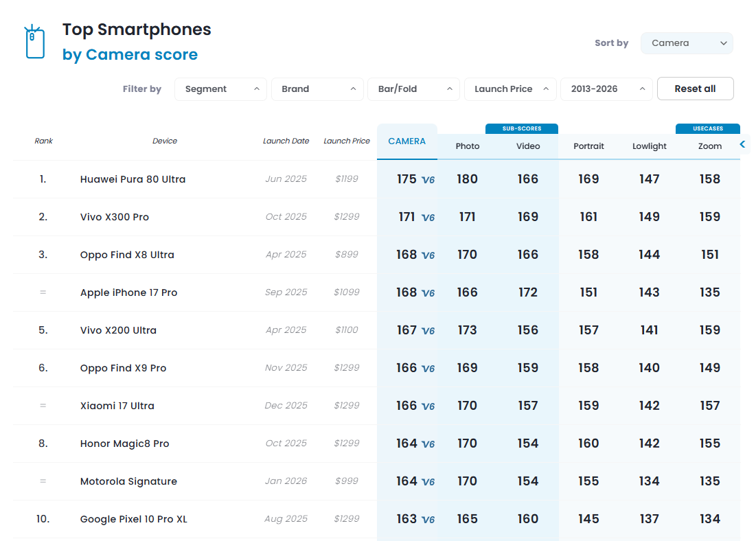Sort by the Photo sub-score column
Screen dimensions: 756x541
pos(468,146)
